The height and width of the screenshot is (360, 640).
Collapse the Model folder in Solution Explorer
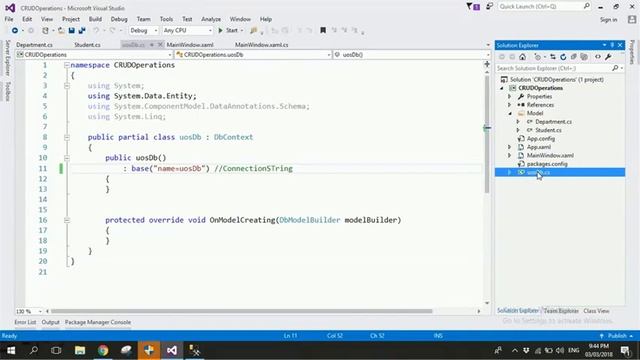pos(510,113)
